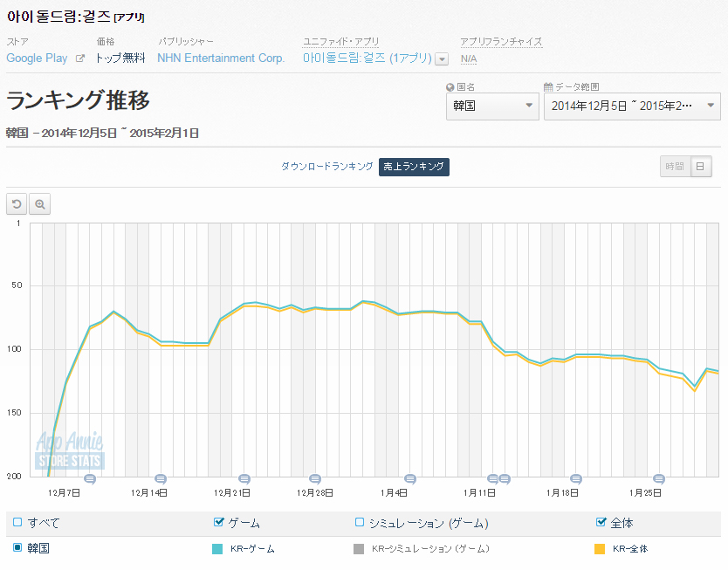Open event note bubble near 12月14日

[x=161, y=478]
